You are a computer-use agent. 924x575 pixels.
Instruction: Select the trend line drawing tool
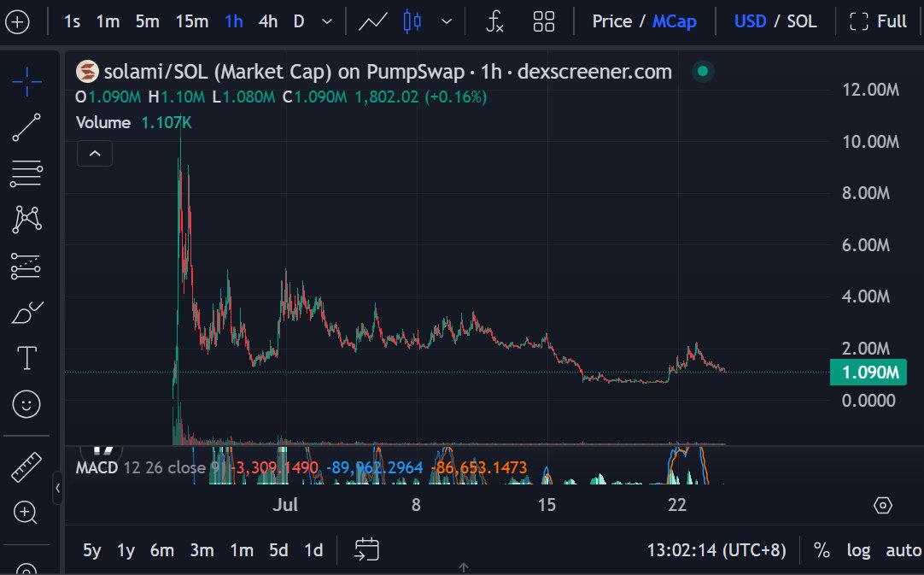coord(26,127)
